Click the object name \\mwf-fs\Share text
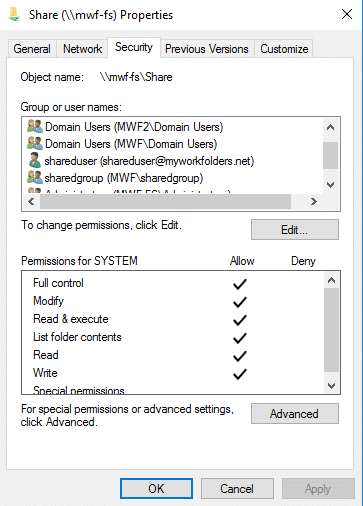Viewport: 363px width, 506px height. (136, 77)
